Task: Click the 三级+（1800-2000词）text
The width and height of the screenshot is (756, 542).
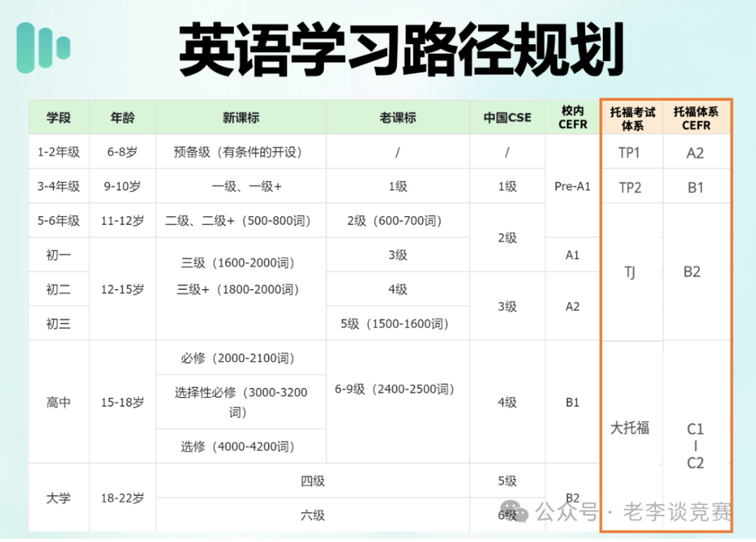Action: point(239,289)
